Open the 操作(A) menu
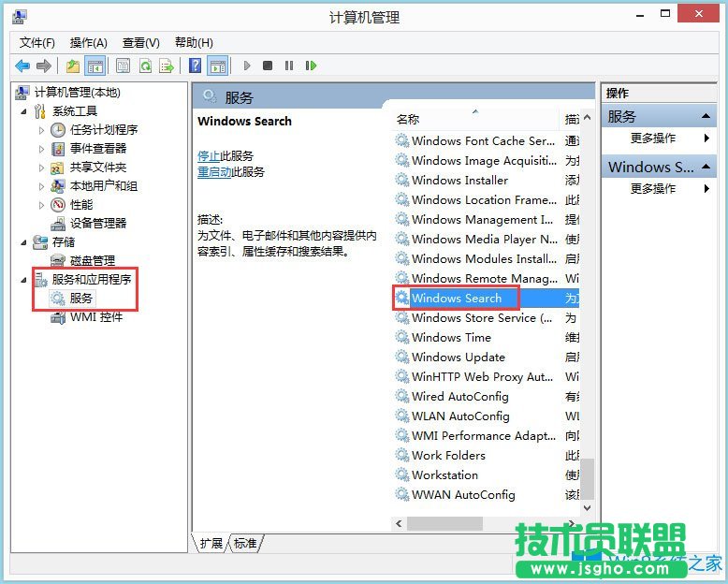The width and height of the screenshot is (728, 584). click(89, 43)
